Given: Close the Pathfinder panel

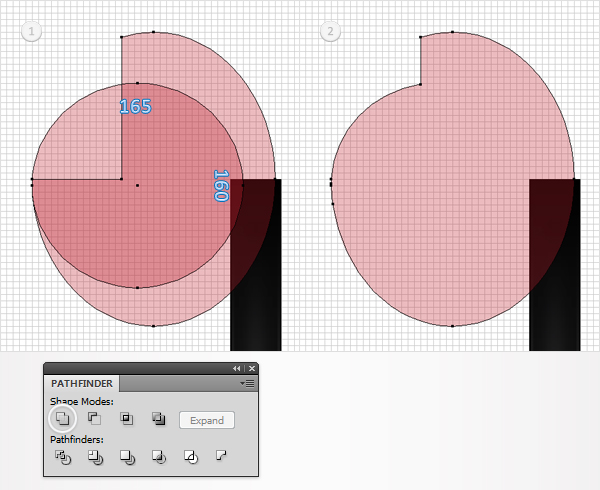Looking at the screenshot, I should (252, 368).
